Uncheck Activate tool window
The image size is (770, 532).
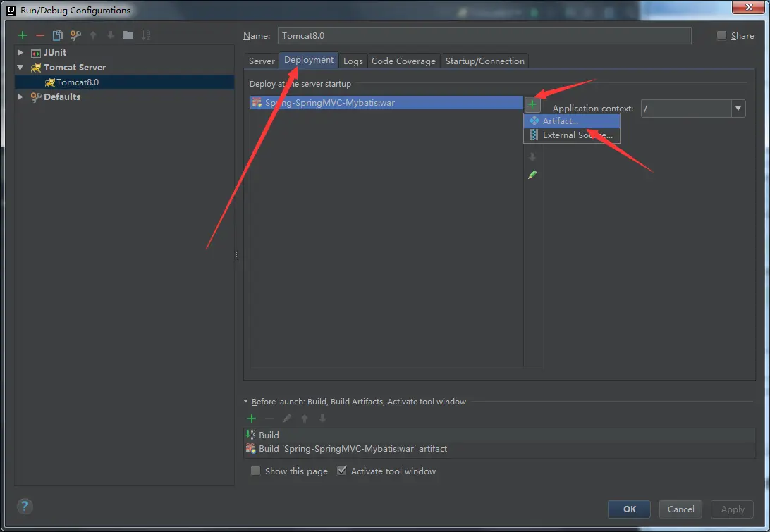coord(342,471)
